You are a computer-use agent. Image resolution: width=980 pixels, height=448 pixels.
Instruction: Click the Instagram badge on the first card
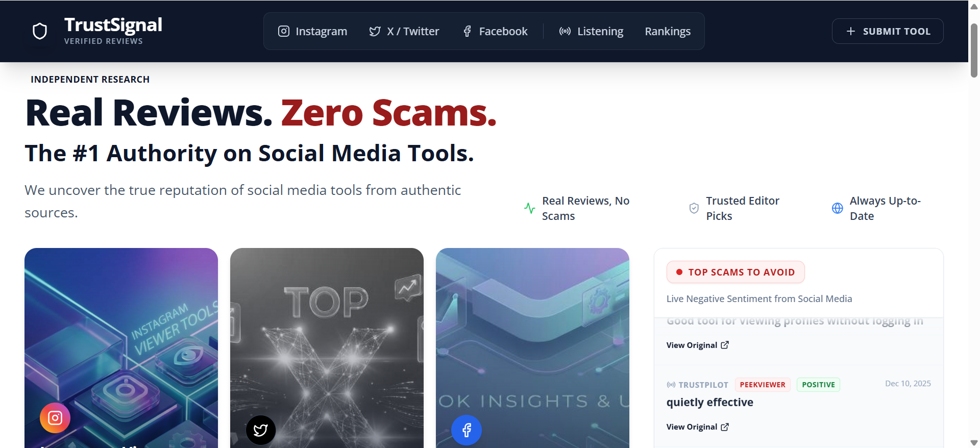coord(55,417)
